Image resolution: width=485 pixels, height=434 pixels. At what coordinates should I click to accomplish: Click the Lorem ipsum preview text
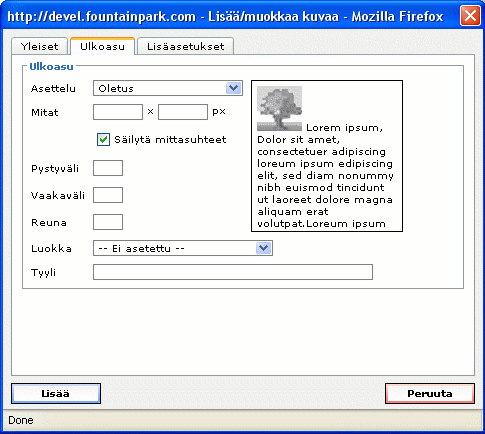pos(325,176)
